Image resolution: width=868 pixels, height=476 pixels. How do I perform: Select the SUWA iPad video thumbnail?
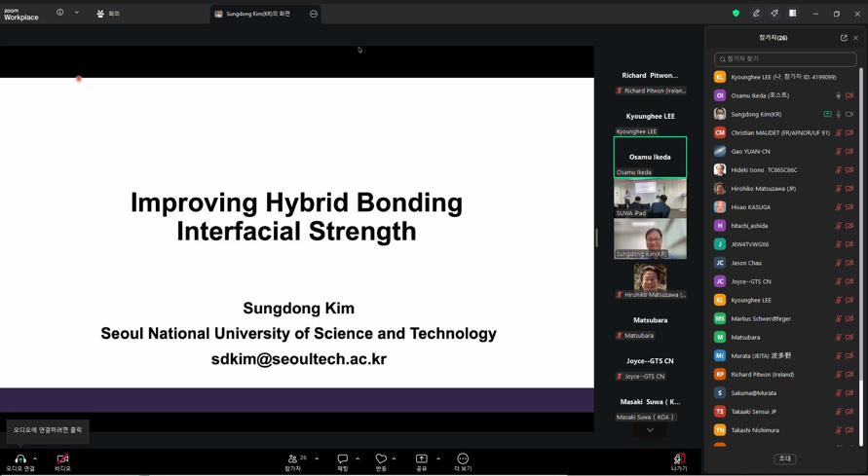point(650,198)
